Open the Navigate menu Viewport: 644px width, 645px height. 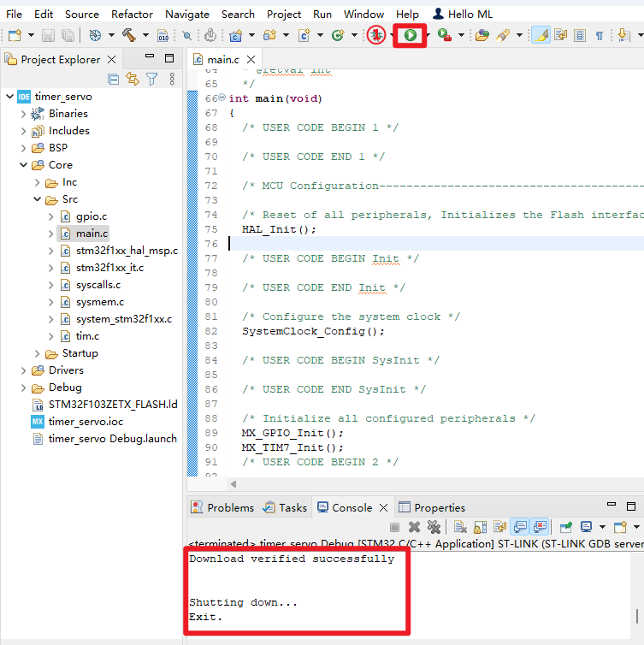click(187, 15)
